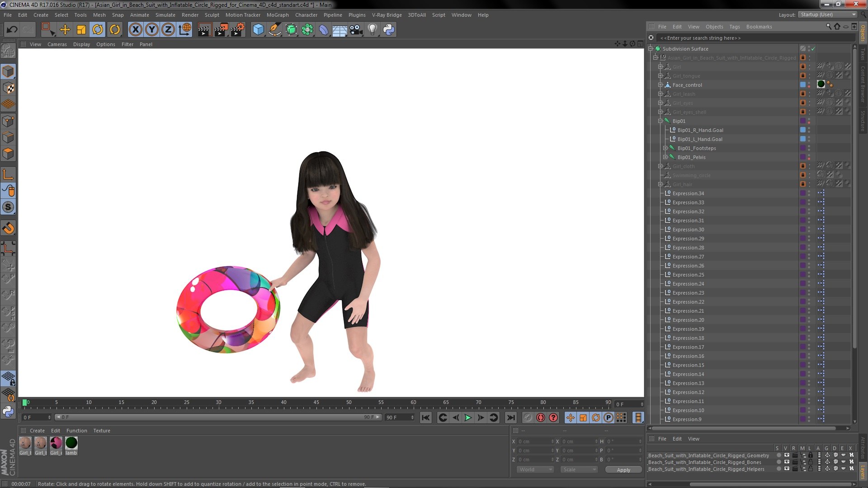Click frame 45 on the timeline ruler
Viewport: 868px width, 488px height.
click(316, 403)
